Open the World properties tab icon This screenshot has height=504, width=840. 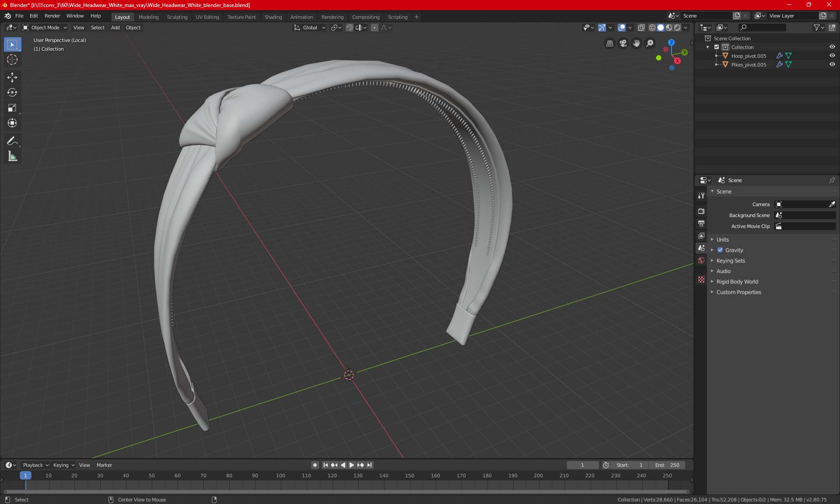[701, 260]
